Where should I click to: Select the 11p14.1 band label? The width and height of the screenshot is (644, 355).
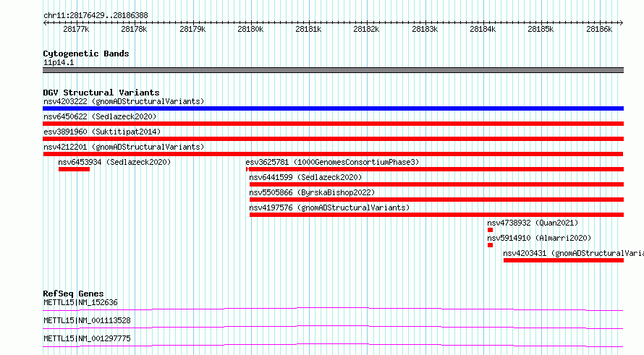[59, 63]
